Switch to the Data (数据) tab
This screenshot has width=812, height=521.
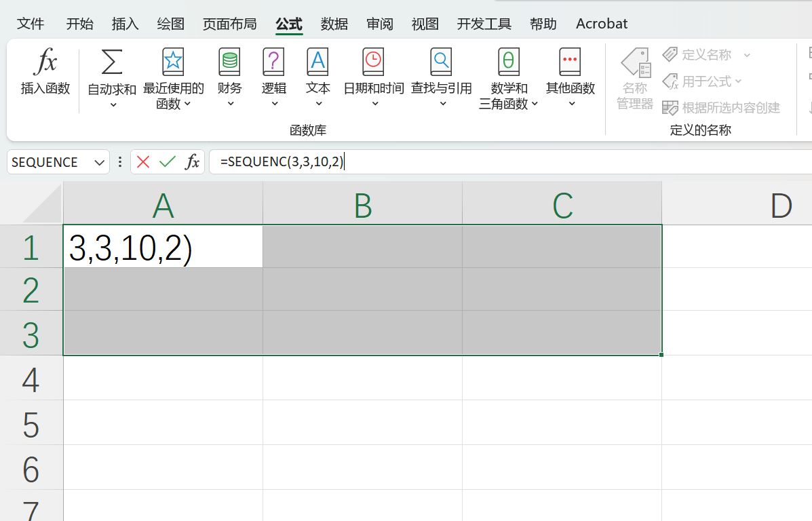[334, 24]
